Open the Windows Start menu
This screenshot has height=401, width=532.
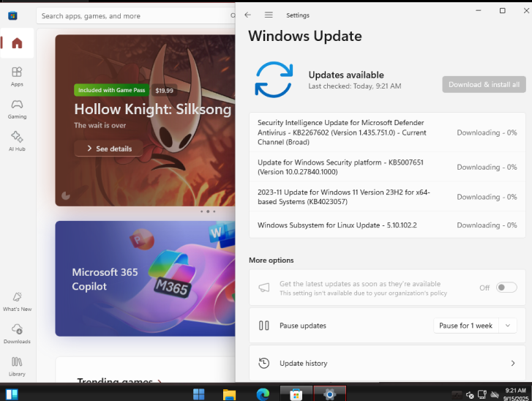point(198,394)
